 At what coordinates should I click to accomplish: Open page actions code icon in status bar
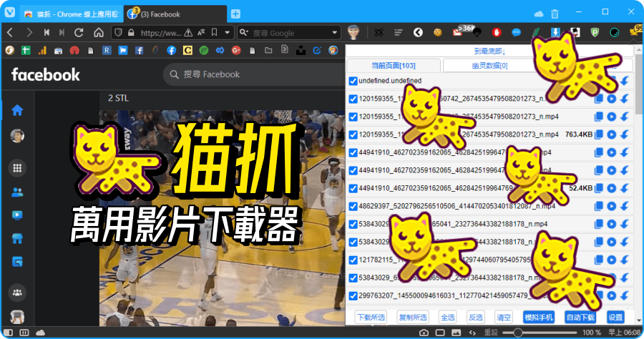(472, 333)
